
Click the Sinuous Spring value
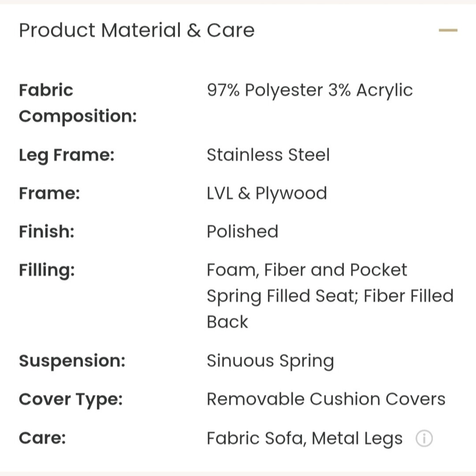pos(270,361)
